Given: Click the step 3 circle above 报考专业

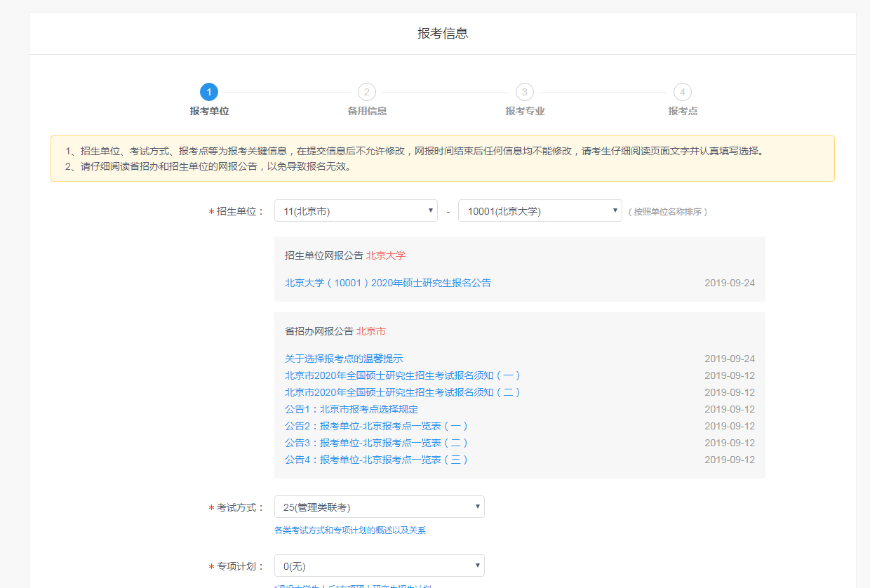Looking at the screenshot, I should 523,91.
